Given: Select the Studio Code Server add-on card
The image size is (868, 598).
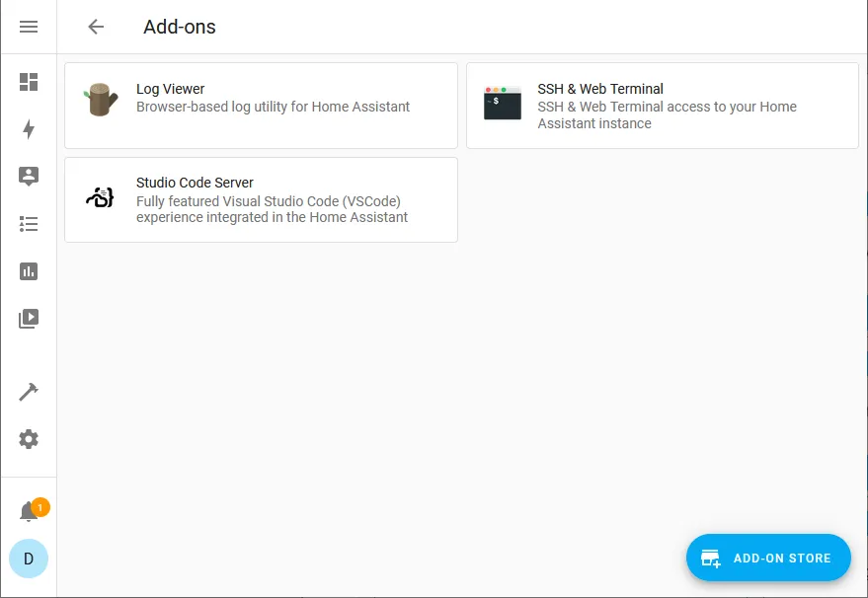Looking at the screenshot, I should point(261,199).
